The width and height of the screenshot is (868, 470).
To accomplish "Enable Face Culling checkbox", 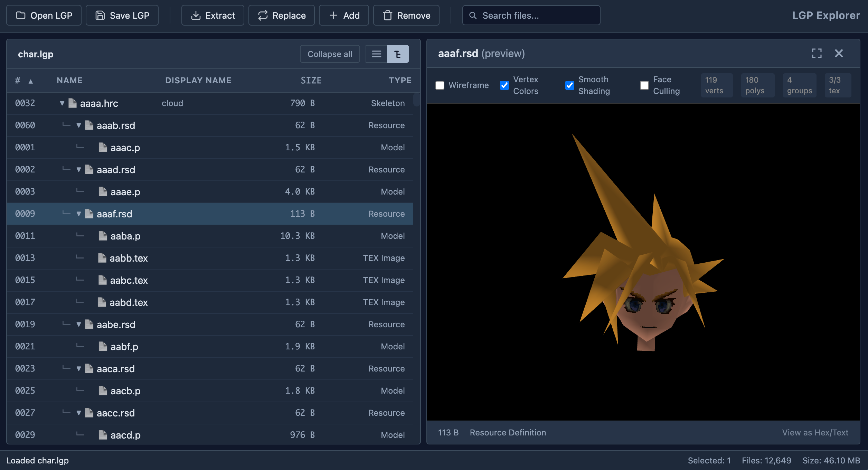I will (644, 85).
